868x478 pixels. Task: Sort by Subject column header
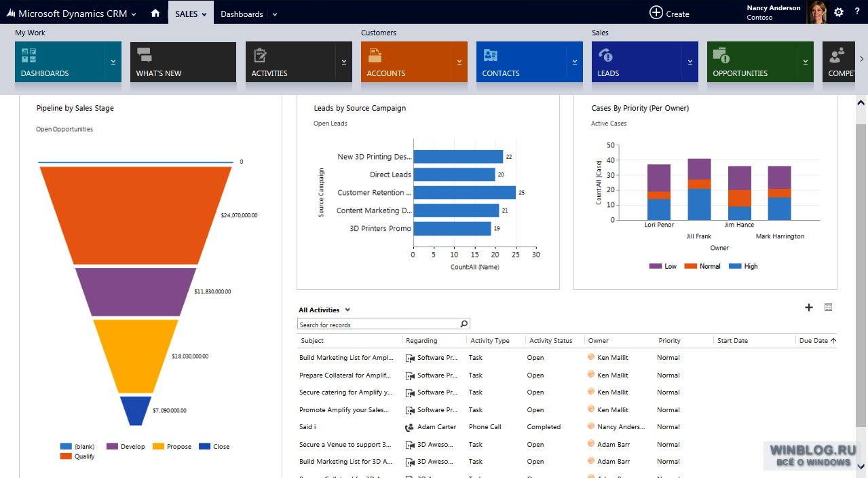312,341
